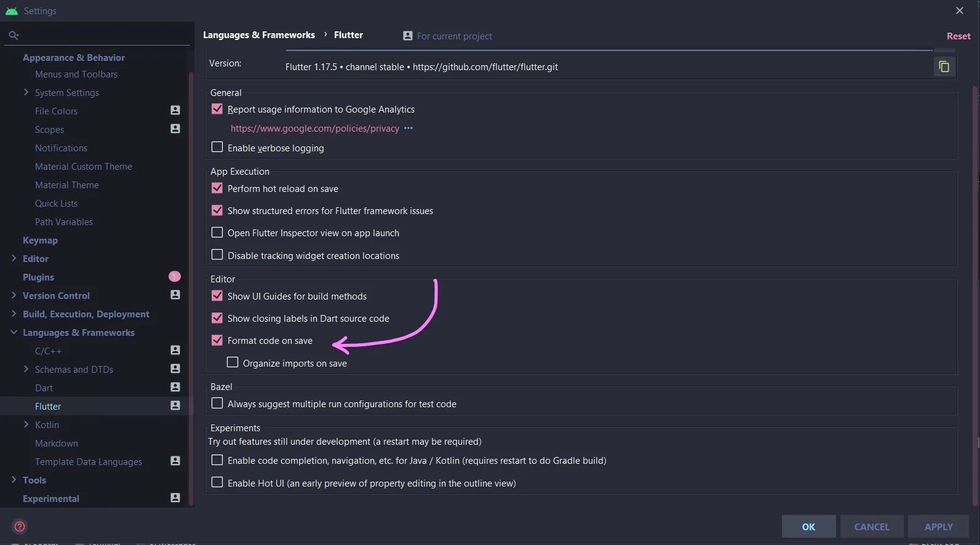Viewport: 980px width, 545px height.
Task: Open Google privacy policy link
Action: coord(315,129)
